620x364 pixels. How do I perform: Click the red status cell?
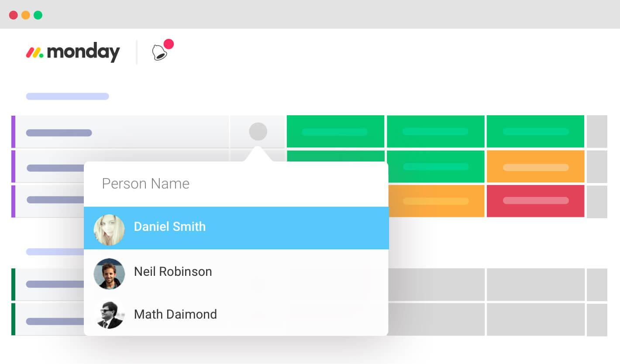point(535,201)
